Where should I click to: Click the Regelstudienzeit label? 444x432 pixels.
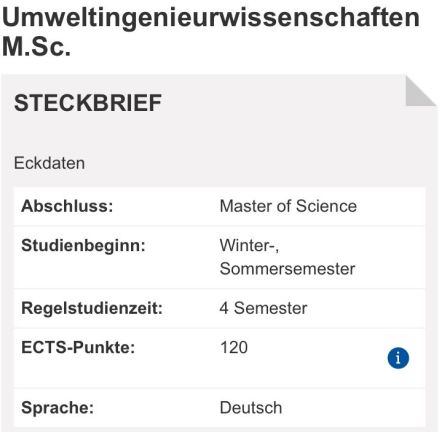92,308
